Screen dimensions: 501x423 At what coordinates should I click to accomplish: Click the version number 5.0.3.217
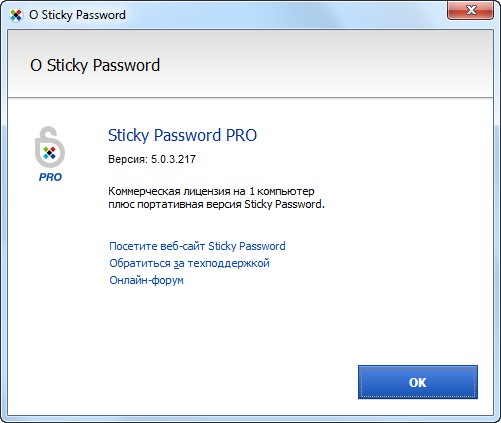click(173, 159)
